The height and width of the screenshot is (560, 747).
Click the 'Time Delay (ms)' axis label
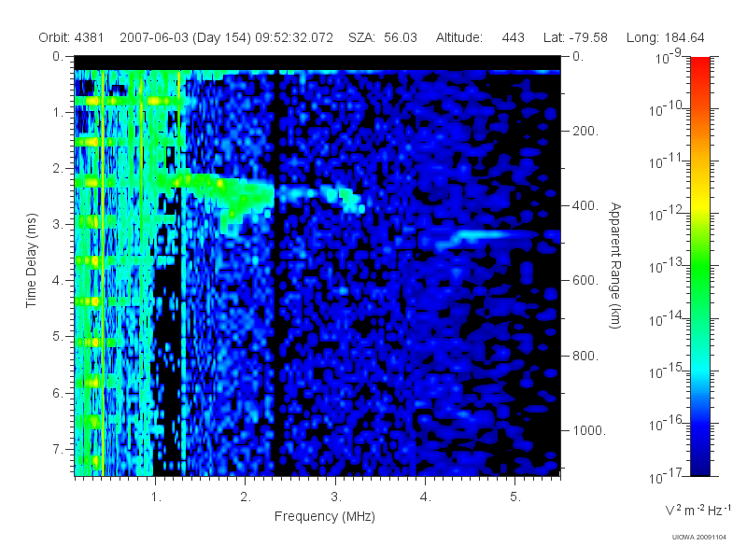coord(31,260)
